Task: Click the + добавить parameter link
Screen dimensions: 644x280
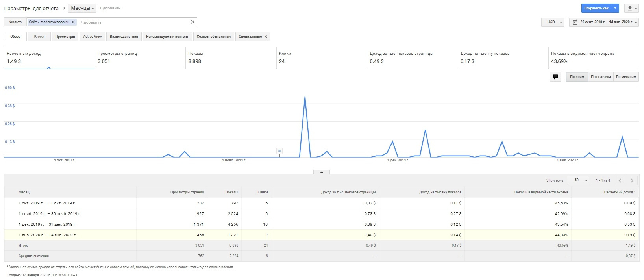Action: [110, 8]
